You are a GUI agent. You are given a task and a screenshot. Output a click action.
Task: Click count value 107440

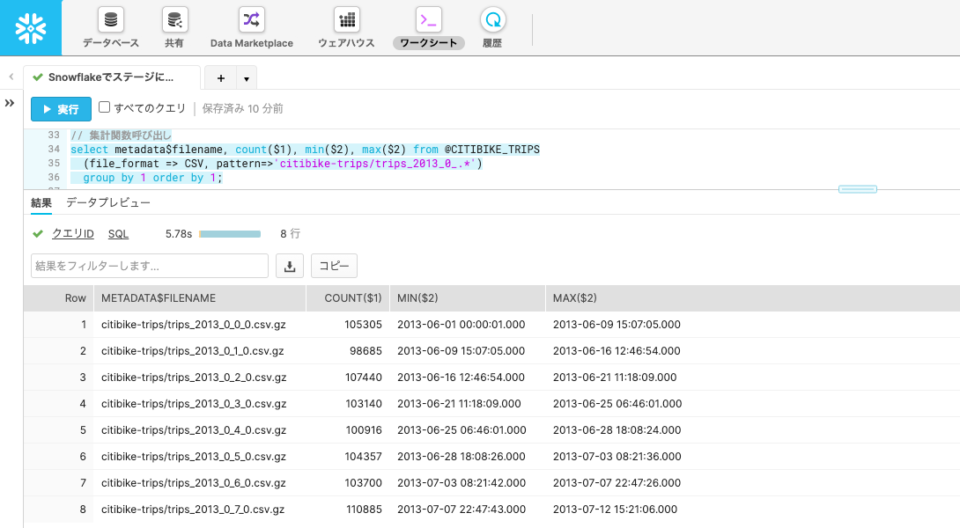coord(363,377)
